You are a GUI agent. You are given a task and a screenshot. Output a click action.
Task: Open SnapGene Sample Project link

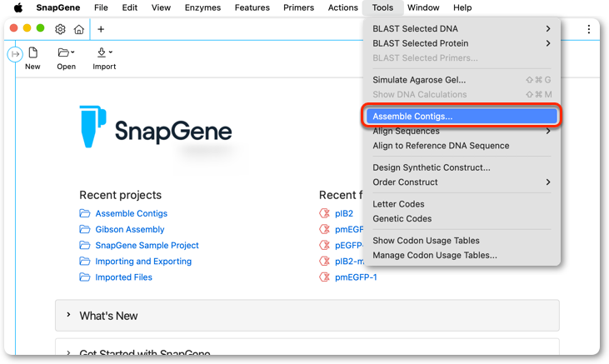tap(147, 245)
